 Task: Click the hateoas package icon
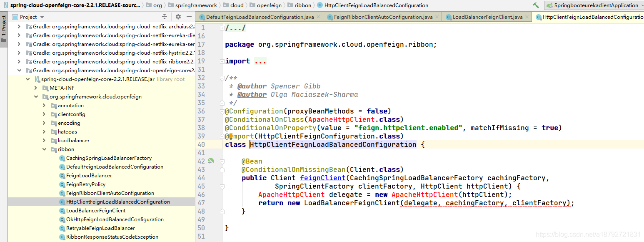[54, 132]
